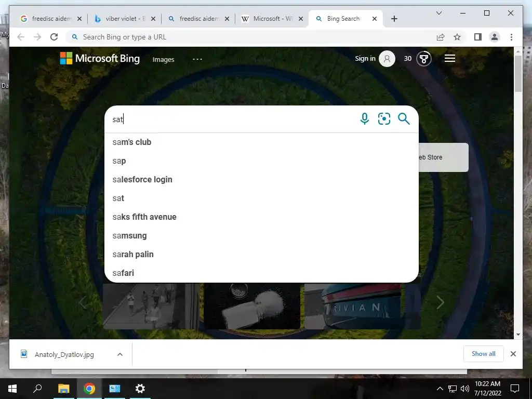The width and height of the screenshot is (532, 399).
Task: Click the Microsoft Bing logo
Action: [100, 58]
